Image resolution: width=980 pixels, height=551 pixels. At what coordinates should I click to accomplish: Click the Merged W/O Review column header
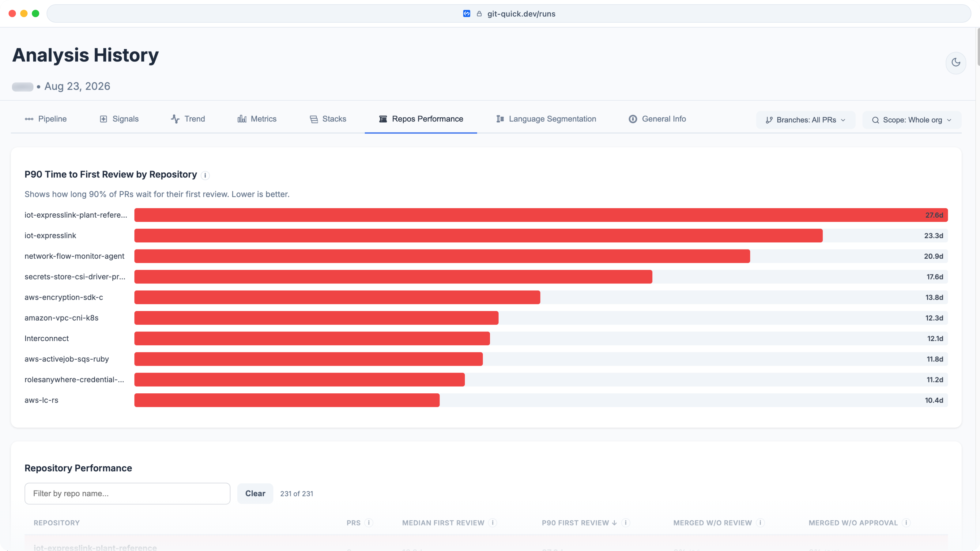(712, 523)
